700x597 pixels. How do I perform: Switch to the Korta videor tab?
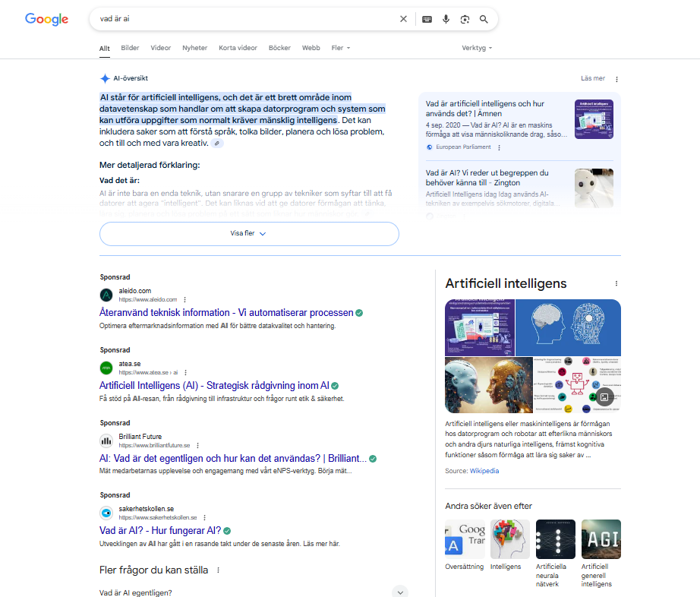tap(238, 48)
